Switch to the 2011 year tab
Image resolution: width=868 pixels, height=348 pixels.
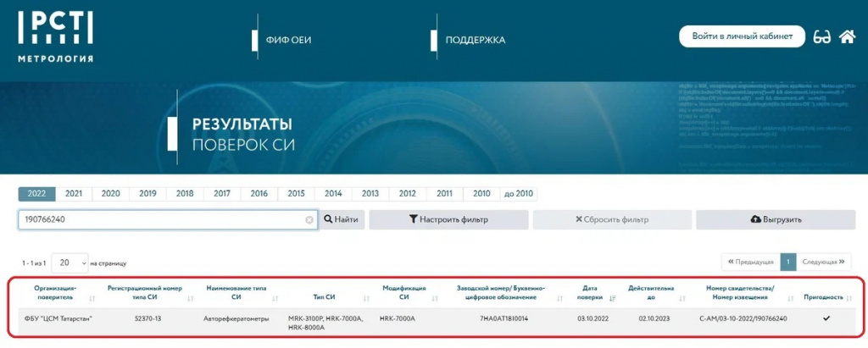coord(444,194)
